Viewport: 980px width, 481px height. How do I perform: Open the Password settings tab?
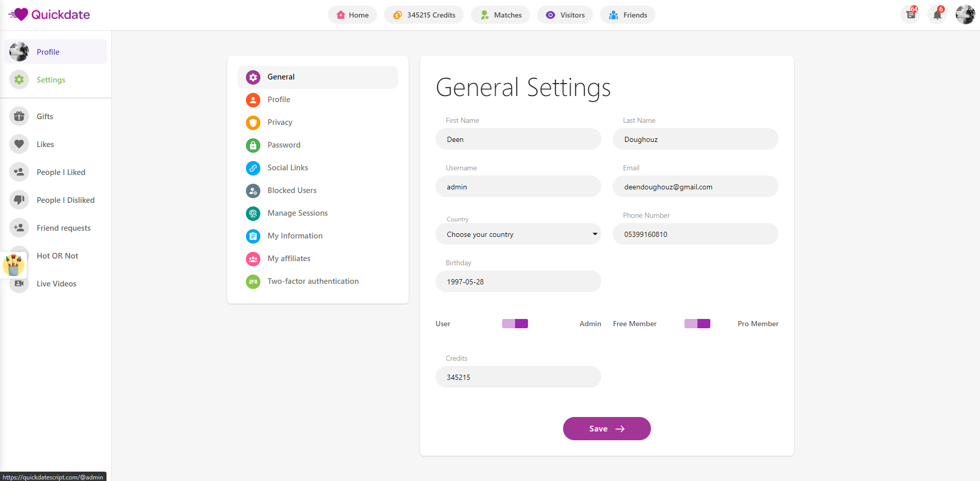(x=284, y=145)
